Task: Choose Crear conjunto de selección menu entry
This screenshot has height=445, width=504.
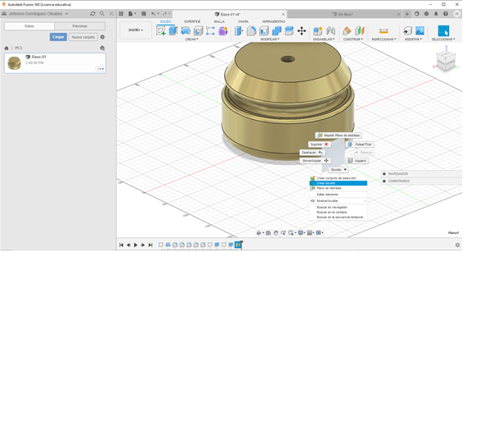Action: 338,178
